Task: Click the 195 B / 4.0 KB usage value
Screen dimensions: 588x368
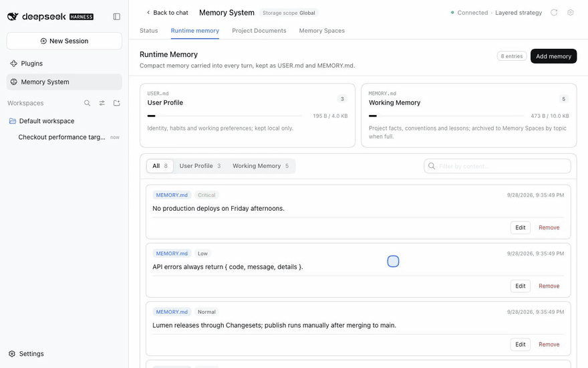Action: [x=330, y=116]
